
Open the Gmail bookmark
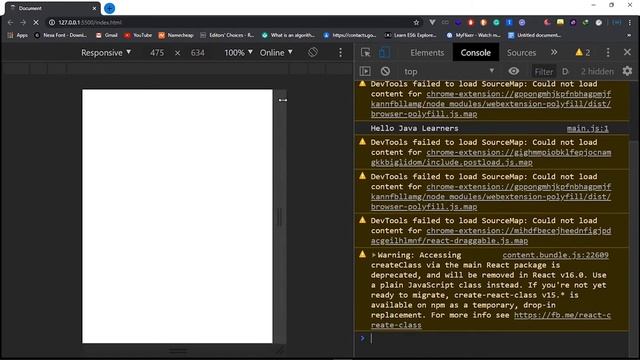[x=107, y=36]
